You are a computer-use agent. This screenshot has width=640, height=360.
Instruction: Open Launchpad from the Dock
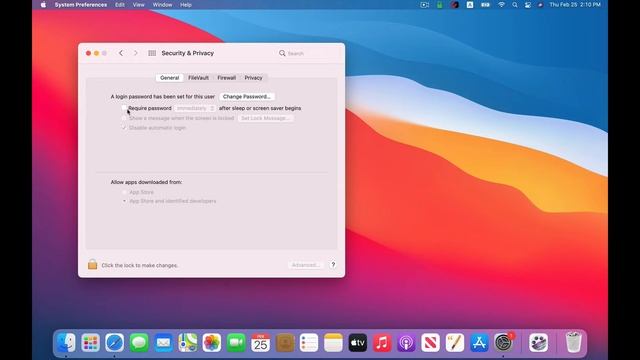point(90,342)
